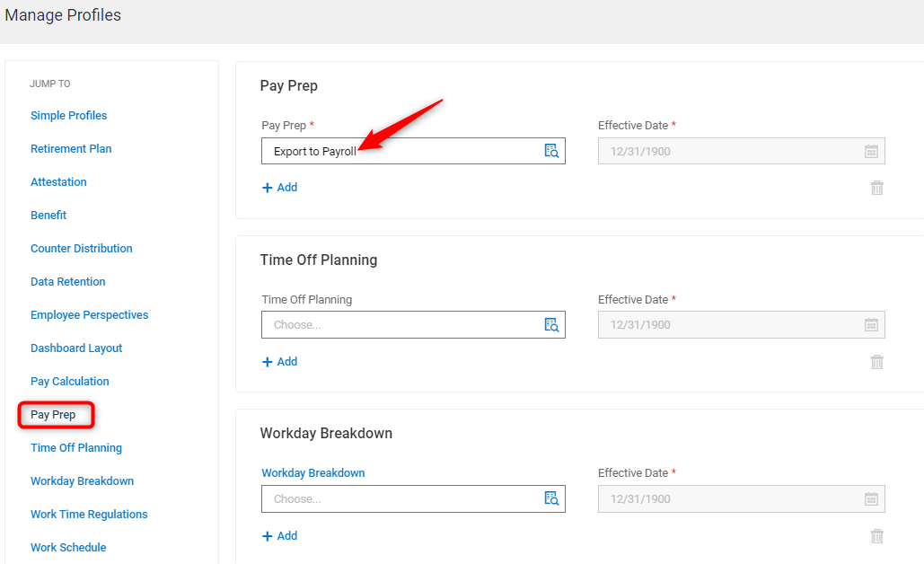Screen dimensions: 924x564
Task: Open the Workday Breakdown link above the field
Action: click(312, 472)
